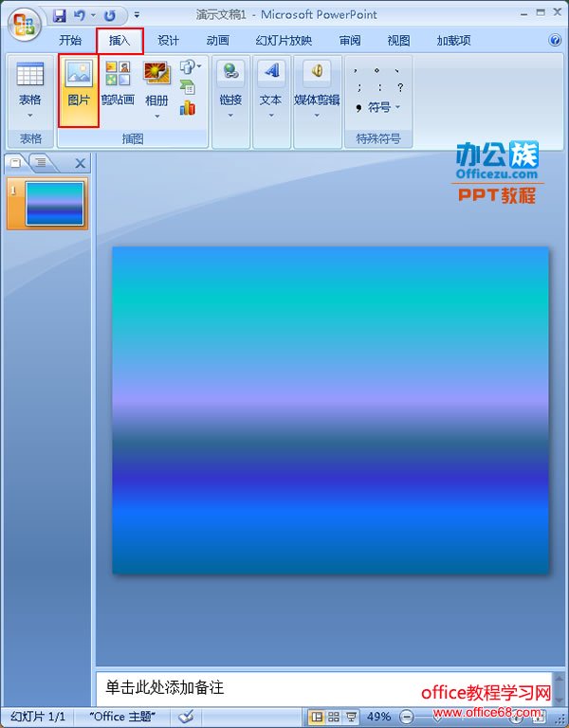Expand the 媒体剪辑 dropdown arrow
The image size is (569, 728).
(x=317, y=115)
